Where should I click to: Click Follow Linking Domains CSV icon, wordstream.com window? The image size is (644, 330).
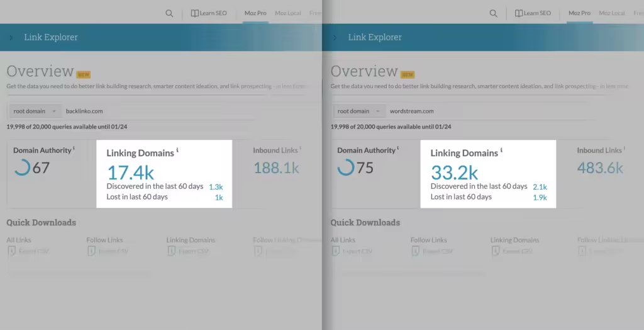point(582,251)
